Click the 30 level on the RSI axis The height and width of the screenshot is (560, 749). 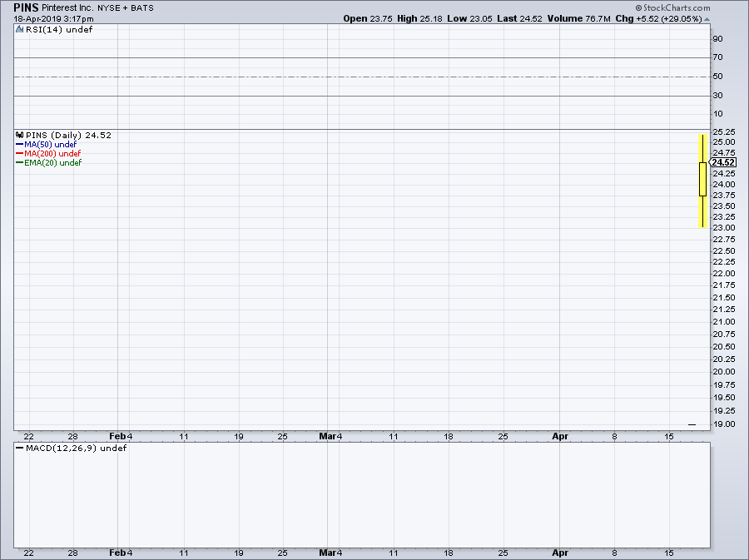[x=717, y=96]
